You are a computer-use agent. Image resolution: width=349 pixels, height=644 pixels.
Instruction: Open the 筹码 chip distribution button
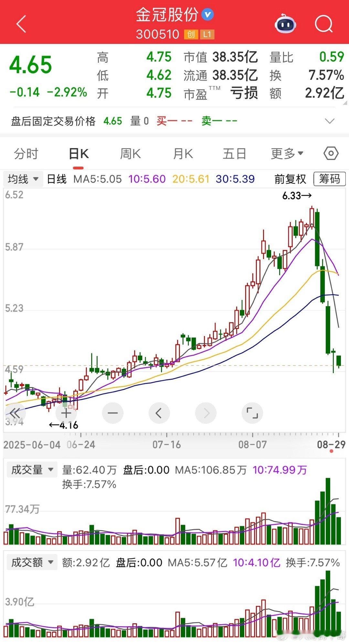coord(330,179)
